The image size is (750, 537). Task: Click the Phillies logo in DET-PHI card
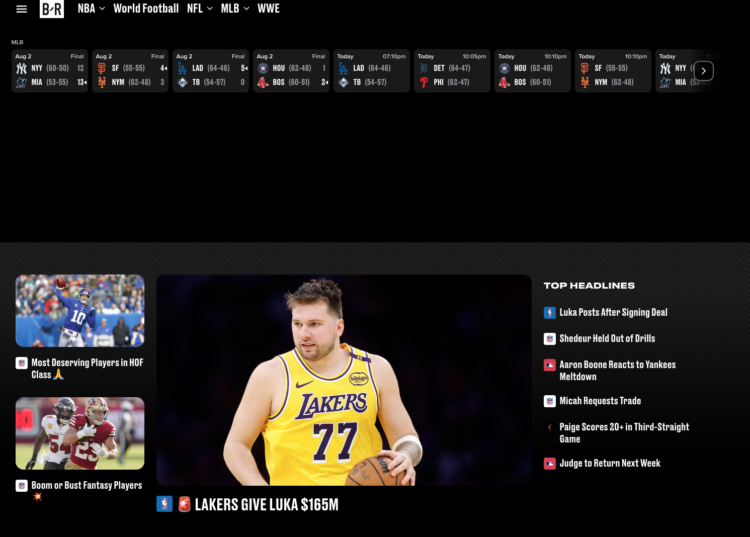pyautogui.click(x=424, y=82)
